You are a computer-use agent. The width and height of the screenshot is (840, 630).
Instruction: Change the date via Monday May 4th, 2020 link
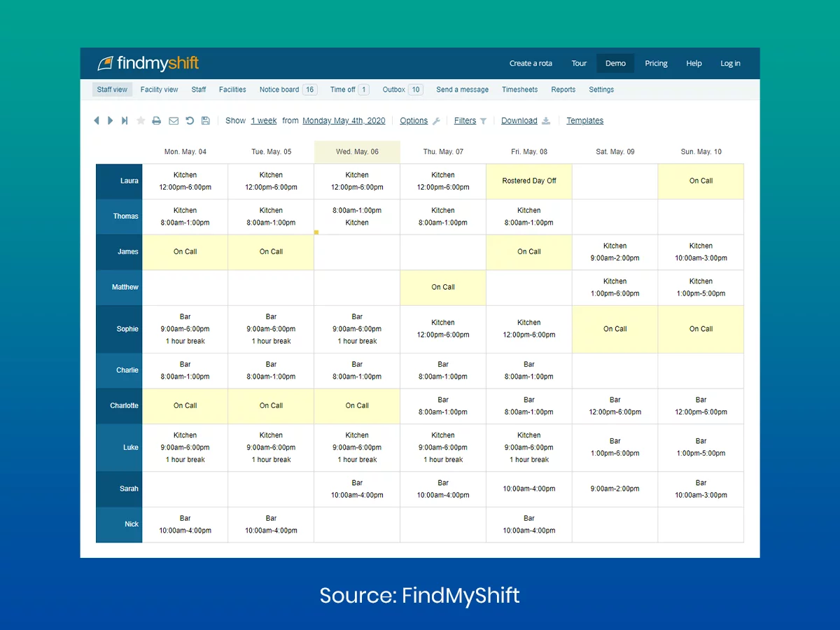344,120
